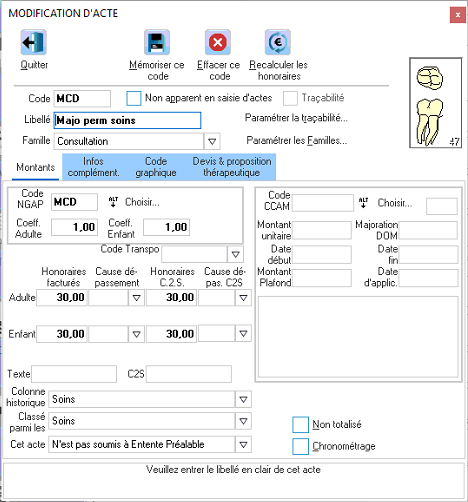Toggle the Traçabilité checkbox
Screen dimensions: 468x502
pyautogui.click(x=290, y=98)
